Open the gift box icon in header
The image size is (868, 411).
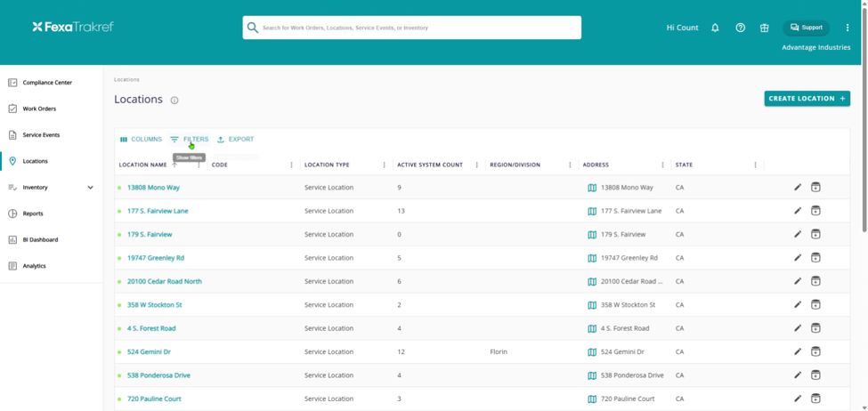765,28
